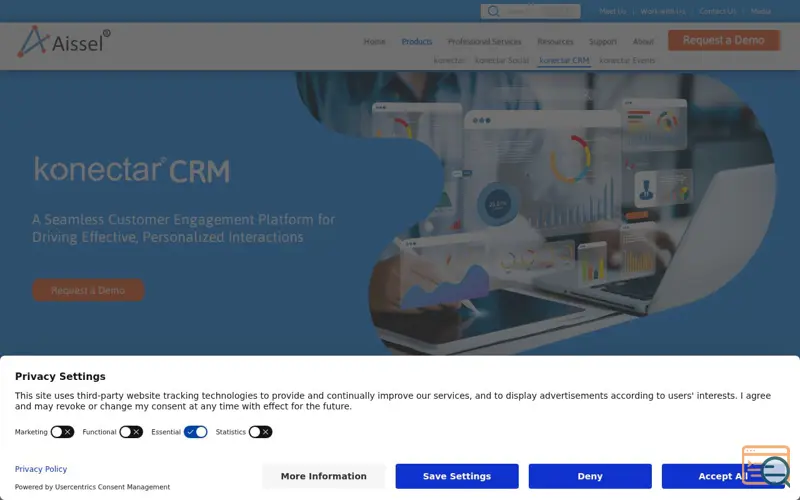Select the konectar Events submenu item
800x500 pixels.
pos(627,60)
